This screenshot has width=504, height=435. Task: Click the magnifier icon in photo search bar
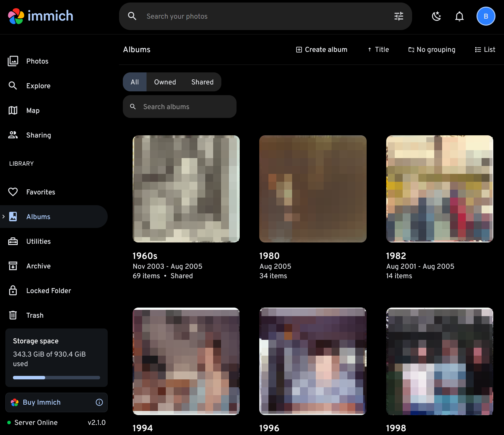pos(132,16)
